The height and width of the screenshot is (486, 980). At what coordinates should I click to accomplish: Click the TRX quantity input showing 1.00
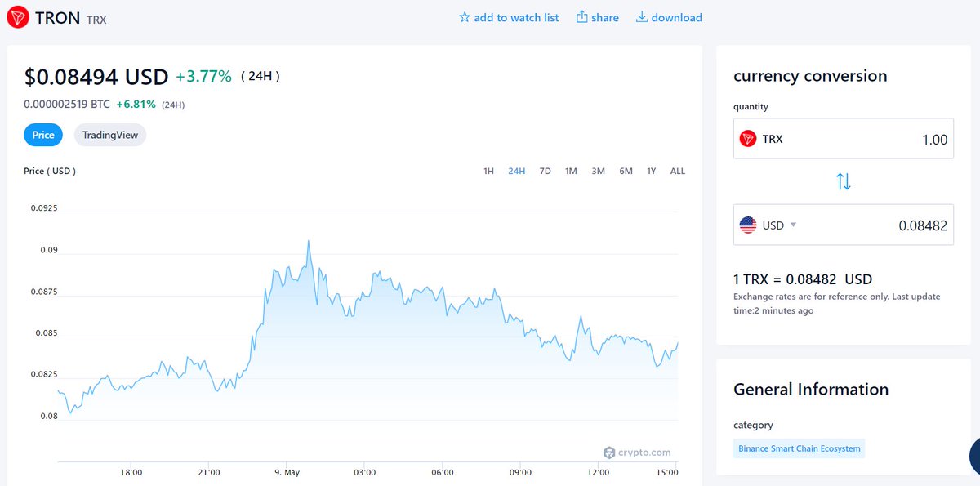844,140
